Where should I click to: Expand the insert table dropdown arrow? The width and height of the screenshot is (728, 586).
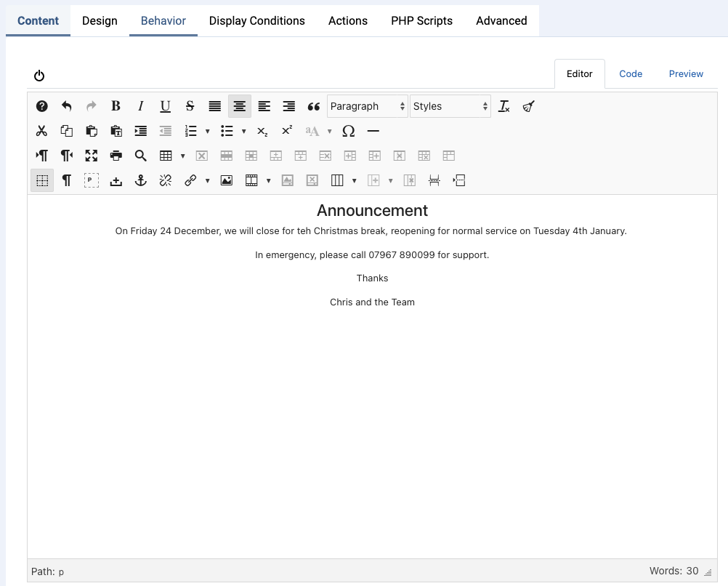pos(183,156)
